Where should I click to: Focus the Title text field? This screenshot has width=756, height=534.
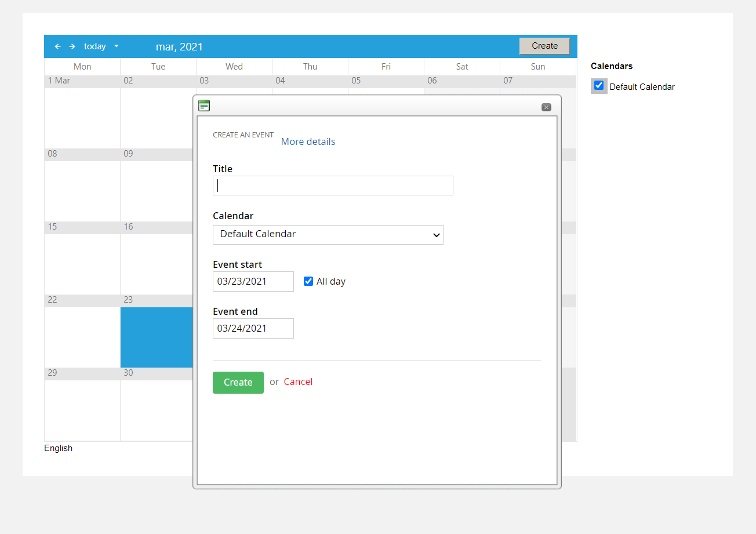[x=333, y=186]
